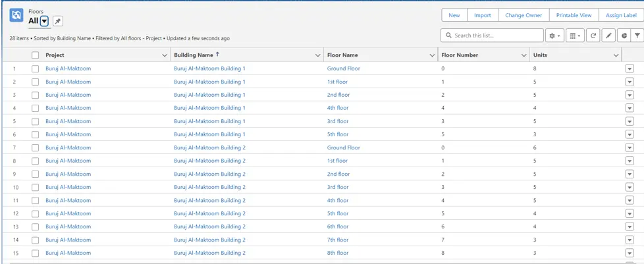
Task: Click the Change Owner button
Action: 523,15
